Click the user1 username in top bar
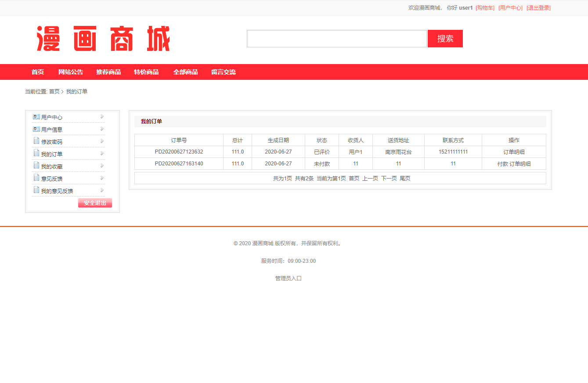The height and width of the screenshot is (383, 588). coord(466,8)
